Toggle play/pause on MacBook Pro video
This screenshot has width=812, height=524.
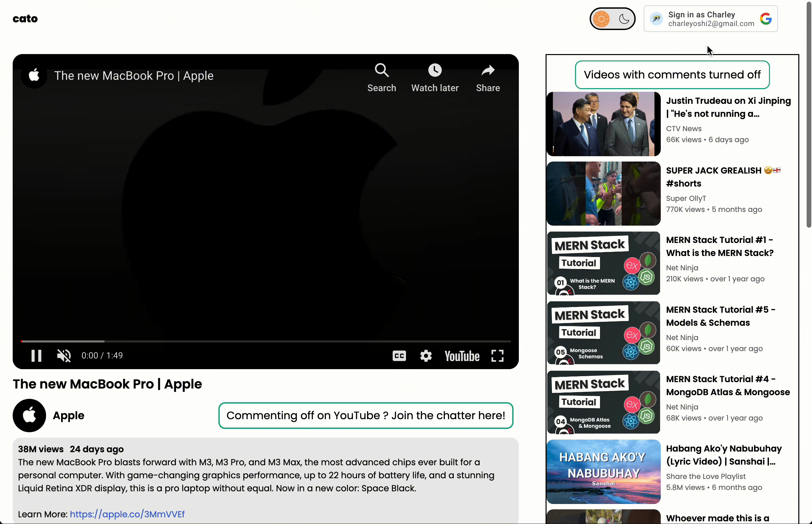point(37,355)
